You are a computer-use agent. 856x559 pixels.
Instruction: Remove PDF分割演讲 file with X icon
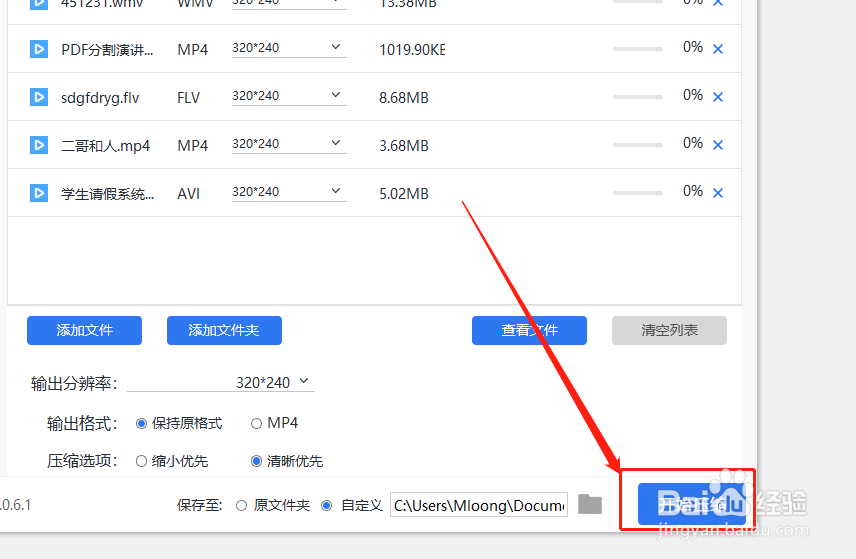718,49
